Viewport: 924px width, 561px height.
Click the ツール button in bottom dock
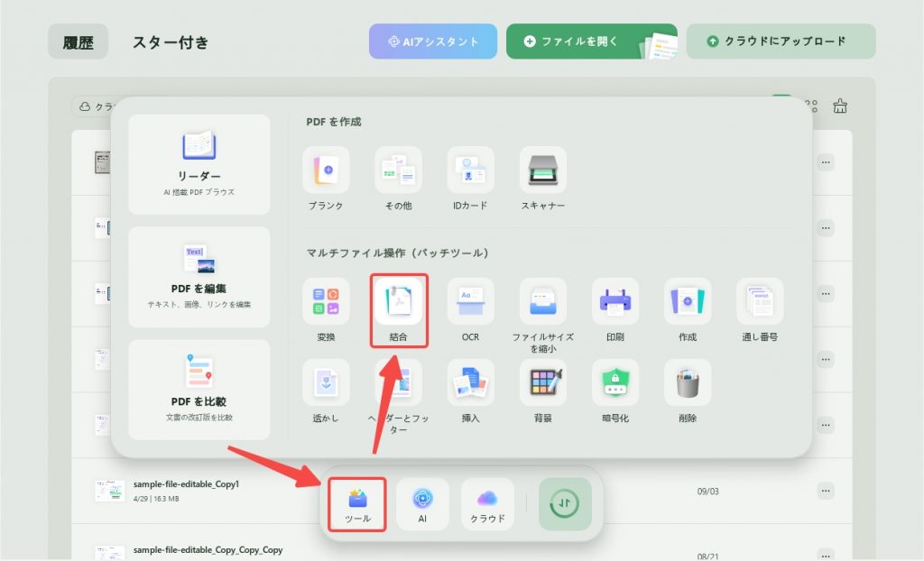tap(357, 504)
